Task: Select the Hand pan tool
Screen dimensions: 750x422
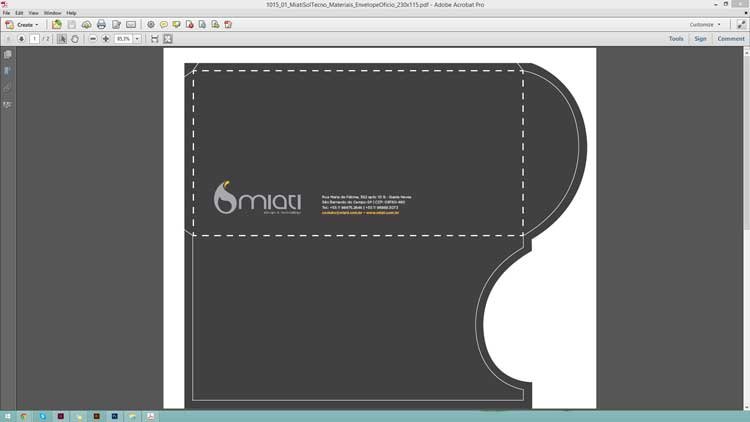Action: [75, 39]
